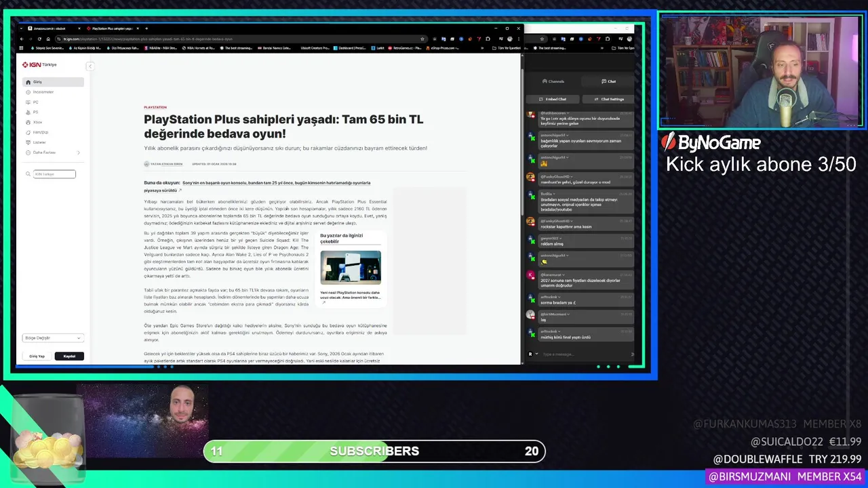Image resolution: width=868 pixels, height=488 pixels.
Task: Switch to the Channels tab in chat window
Action: click(x=553, y=81)
